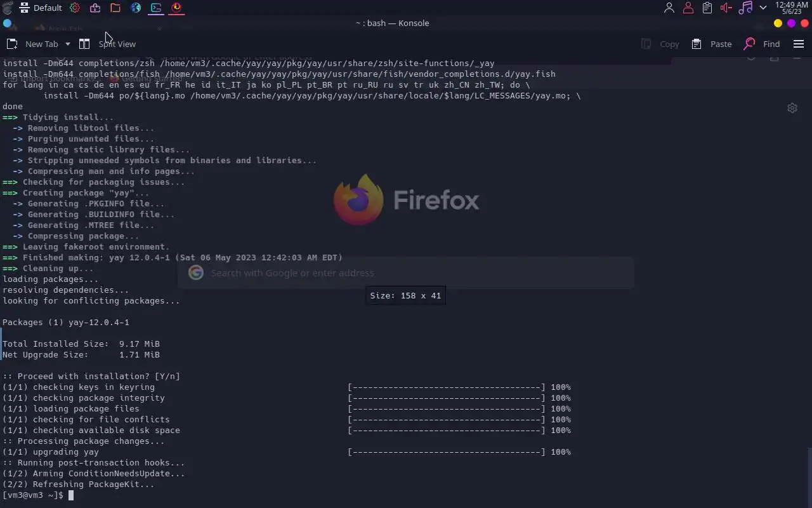Click 'Creating package "yay"...' line

(76, 193)
